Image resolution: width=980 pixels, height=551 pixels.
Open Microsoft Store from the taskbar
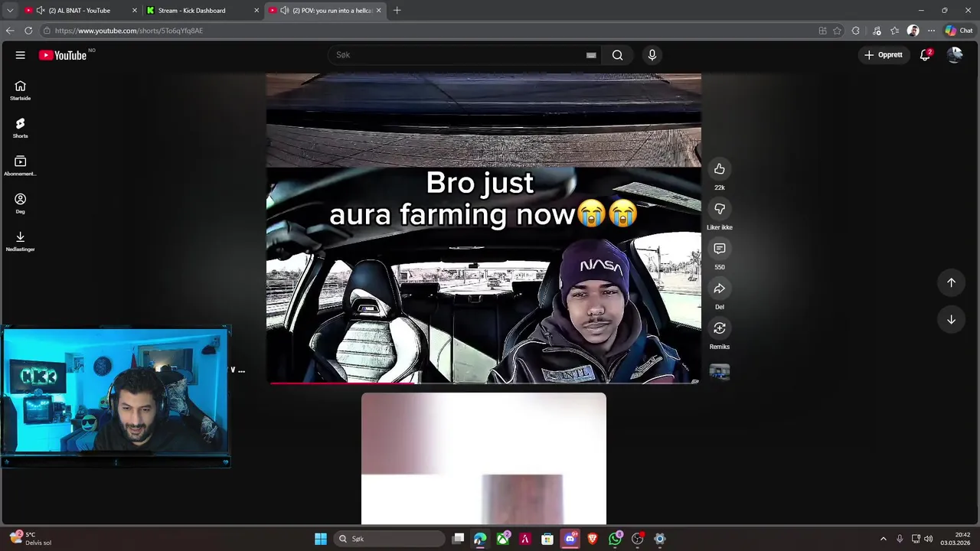click(x=547, y=539)
